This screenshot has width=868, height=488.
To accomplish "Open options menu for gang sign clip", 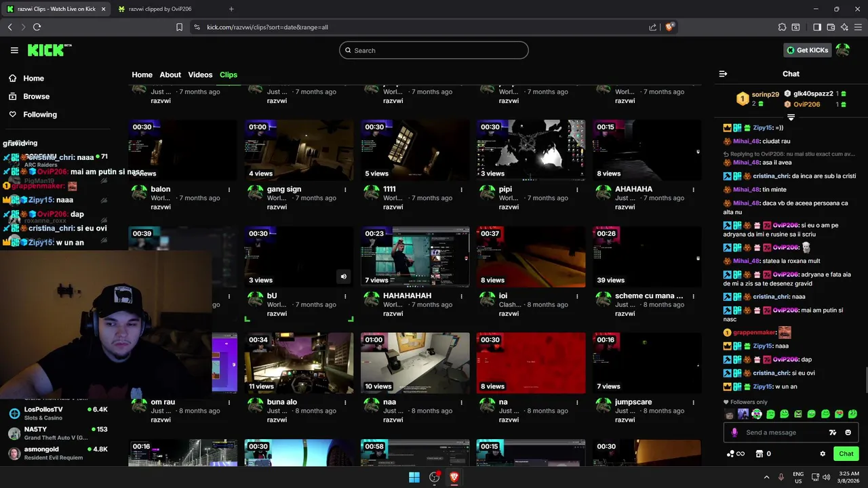I will tap(345, 190).
